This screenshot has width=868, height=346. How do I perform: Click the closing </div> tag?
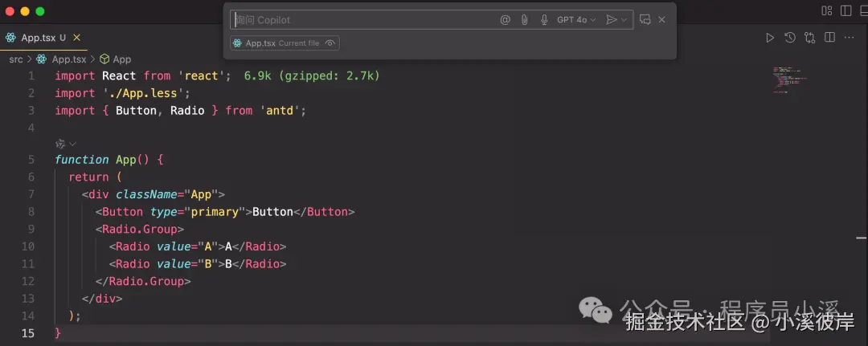[102, 299]
